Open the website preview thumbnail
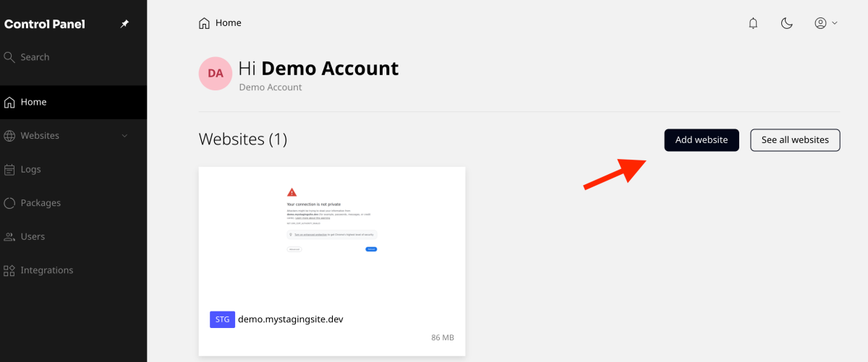The width and height of the screenshot is (868, 362). point(331,231)
